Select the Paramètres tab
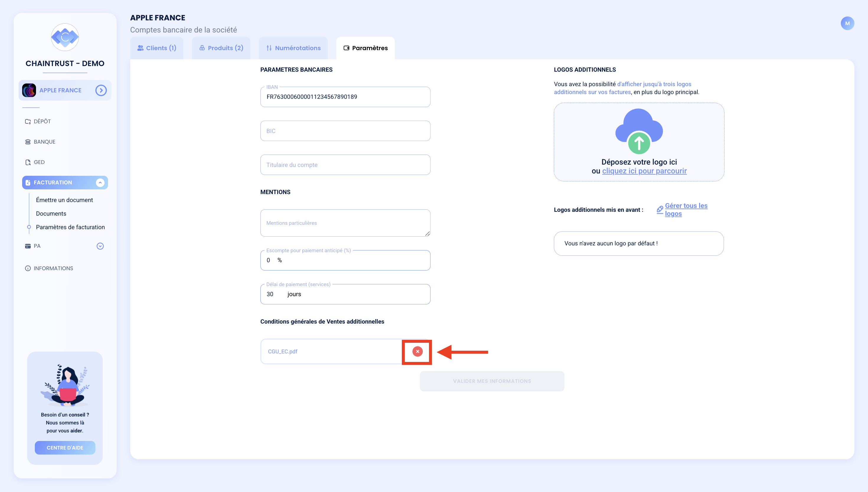This screenshot has height=492, width=868. [366, 48]
